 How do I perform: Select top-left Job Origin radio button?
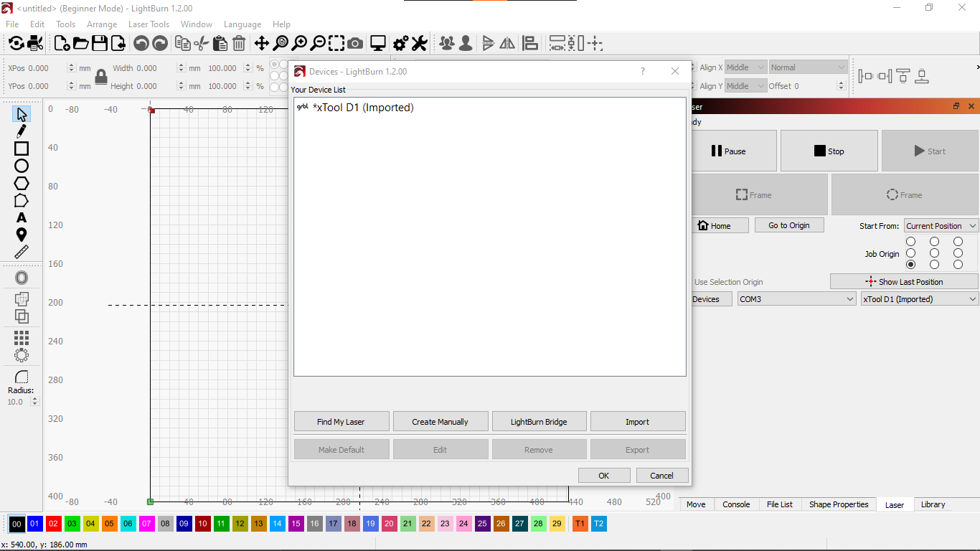point(911,242)
